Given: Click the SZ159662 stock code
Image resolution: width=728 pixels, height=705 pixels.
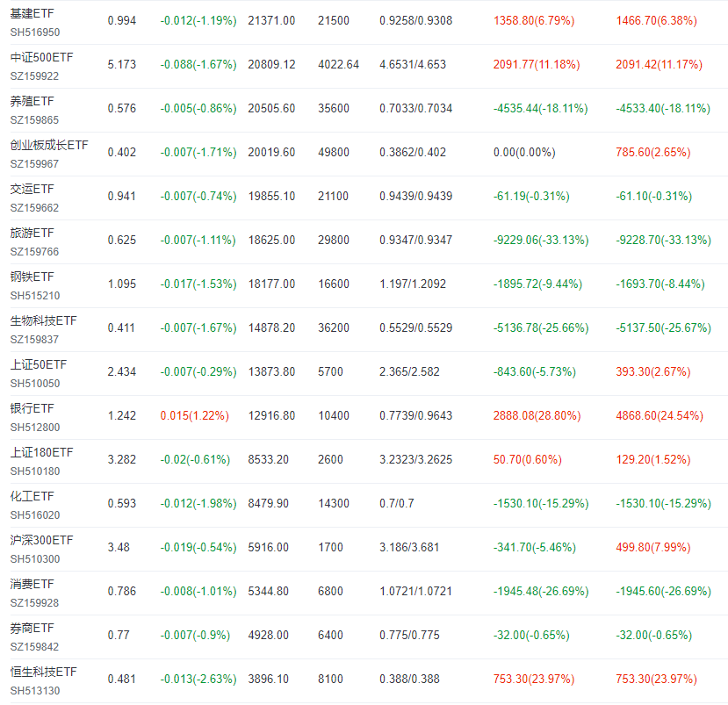Looking at the screenshot, I should [34, 208].
